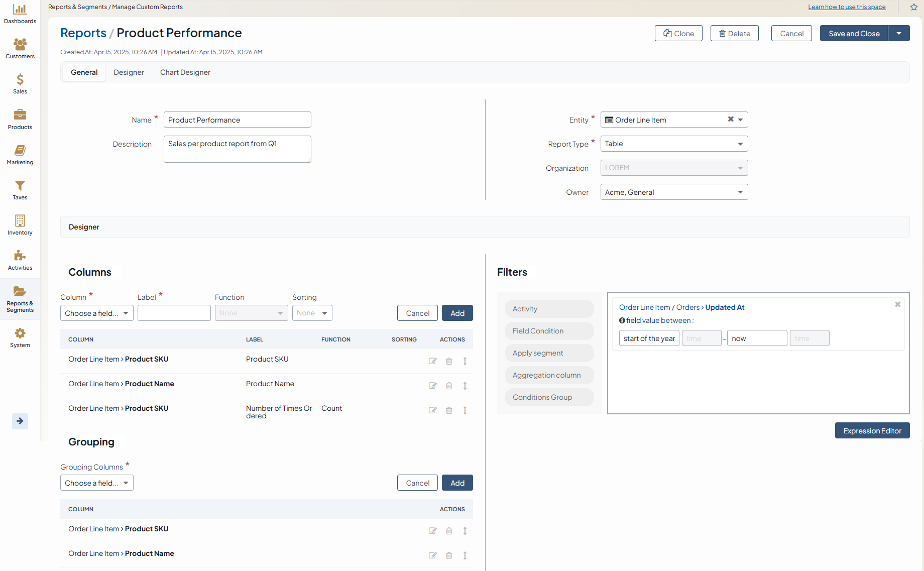This screenshot has width=924, height=571.
Task: Open the Report Type dropdown
Action: coord(674,144)
